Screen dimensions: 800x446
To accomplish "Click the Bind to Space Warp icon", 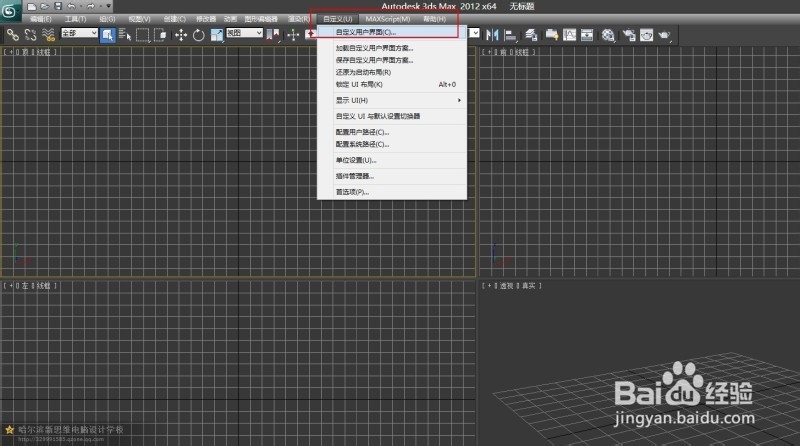I will point(47,34).
